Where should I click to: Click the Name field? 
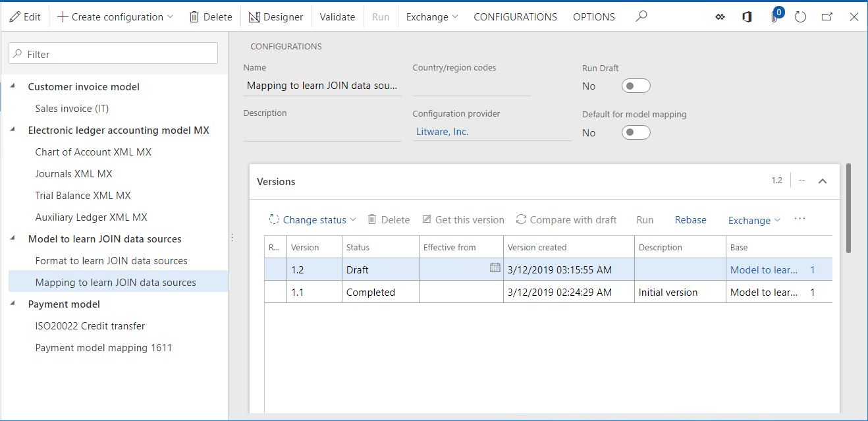[322, 86]
